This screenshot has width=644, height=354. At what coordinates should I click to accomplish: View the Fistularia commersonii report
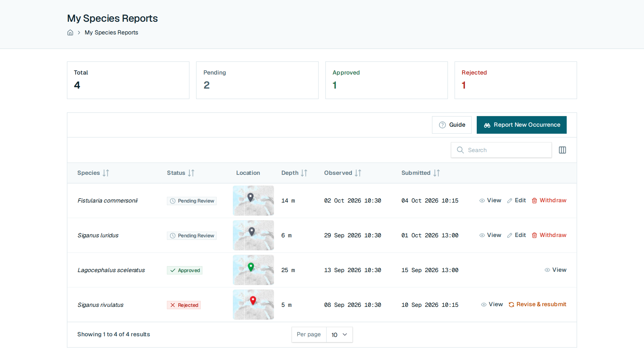490,200
